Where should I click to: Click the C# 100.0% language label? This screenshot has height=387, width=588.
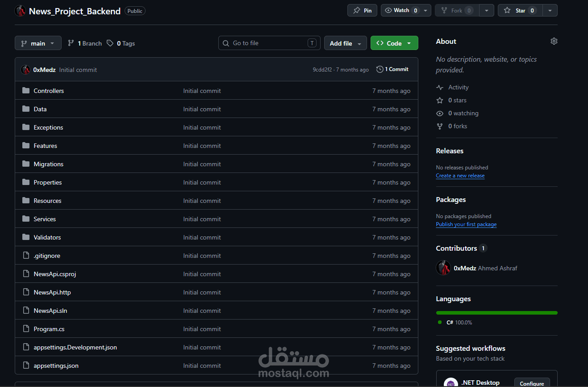tap(459, 323)
